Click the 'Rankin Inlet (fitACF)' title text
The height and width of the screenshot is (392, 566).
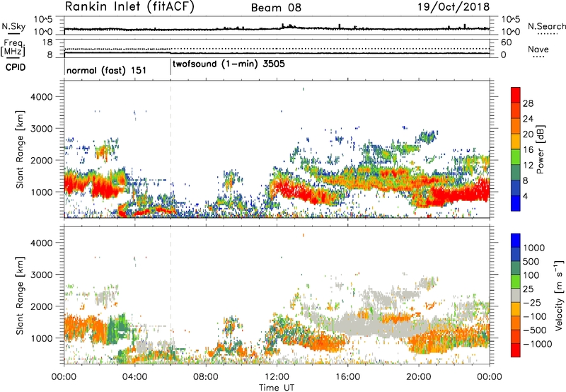click(129, 7)
